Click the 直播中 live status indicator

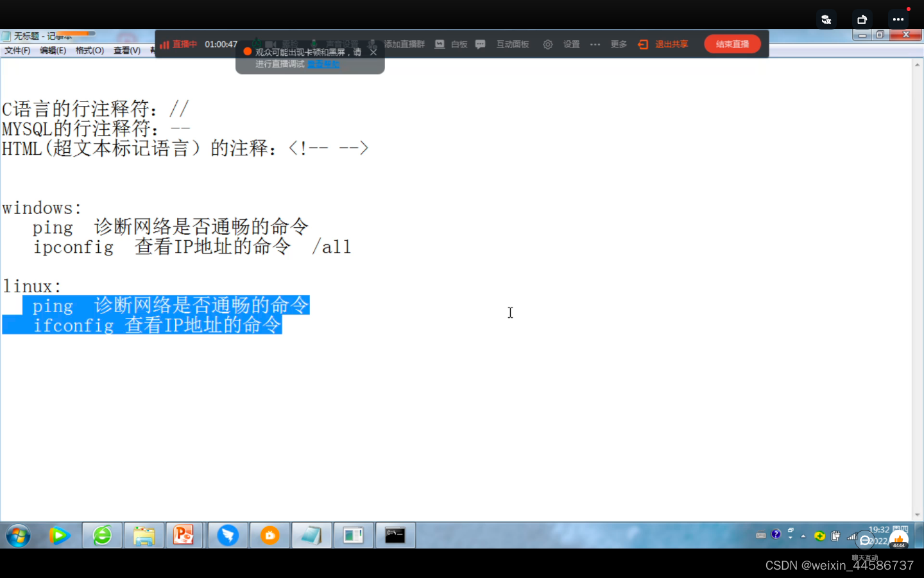(x=178, y=44)
